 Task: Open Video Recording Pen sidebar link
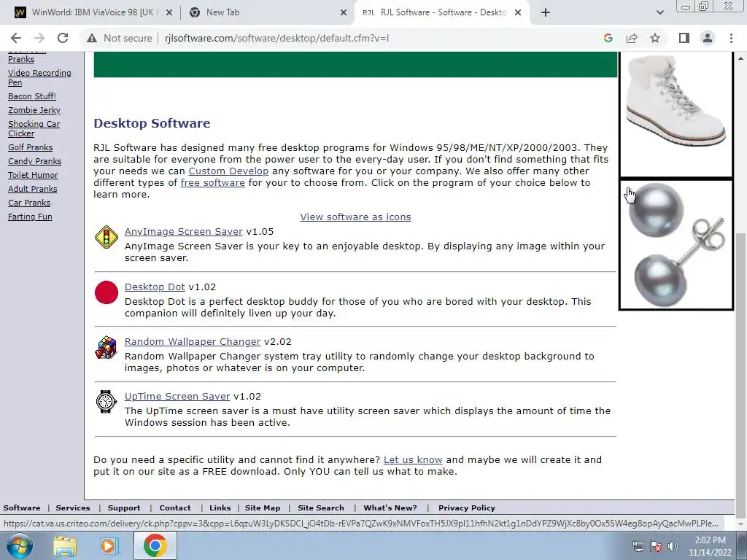click(x=39, y=77)
